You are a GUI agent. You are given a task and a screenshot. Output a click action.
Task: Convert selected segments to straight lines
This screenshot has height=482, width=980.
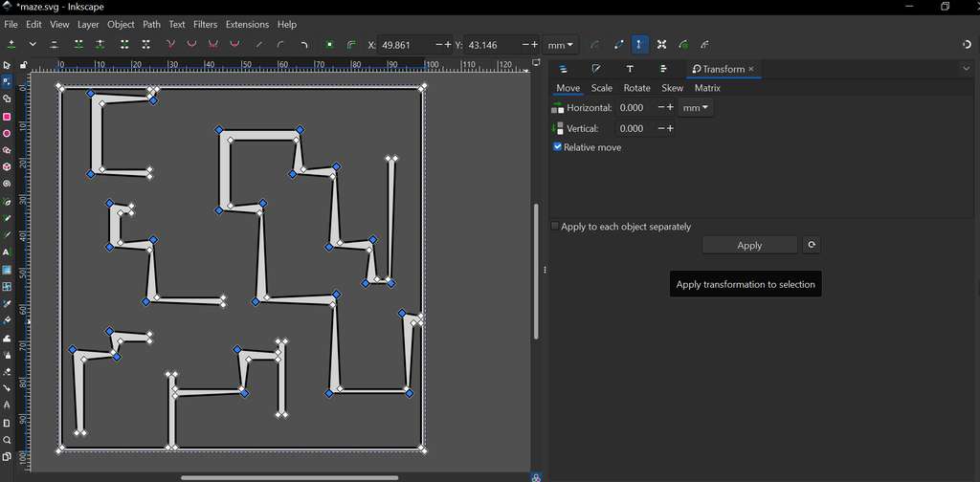258,44
